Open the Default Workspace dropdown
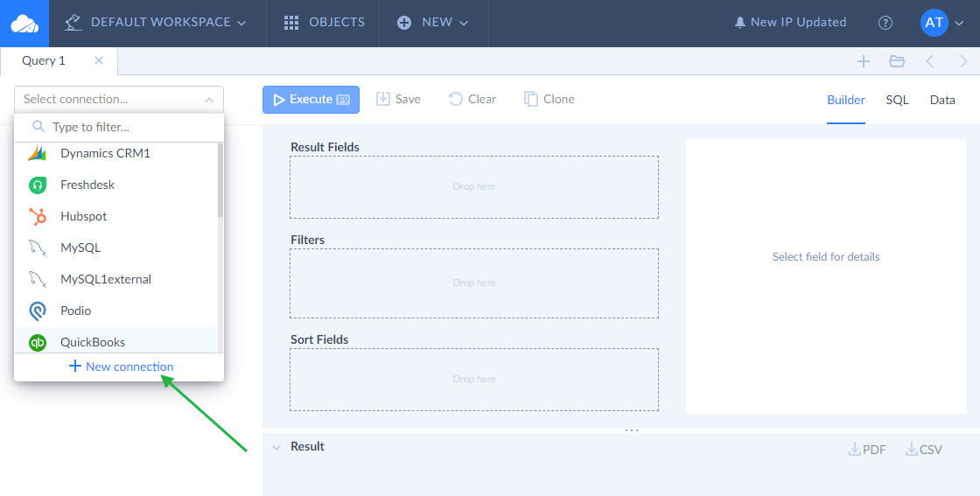The height and width of the screenshot is (496, 980). coord(157,23)
